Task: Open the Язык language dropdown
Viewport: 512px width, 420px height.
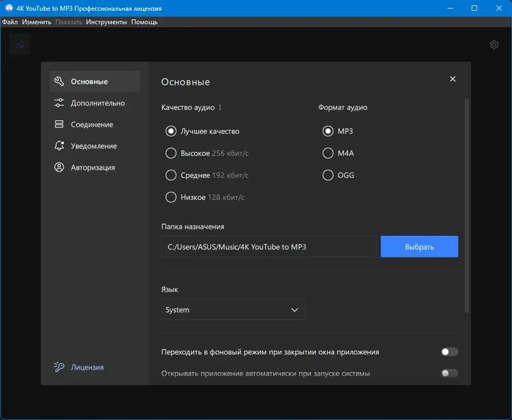Action: pos(233,309)
